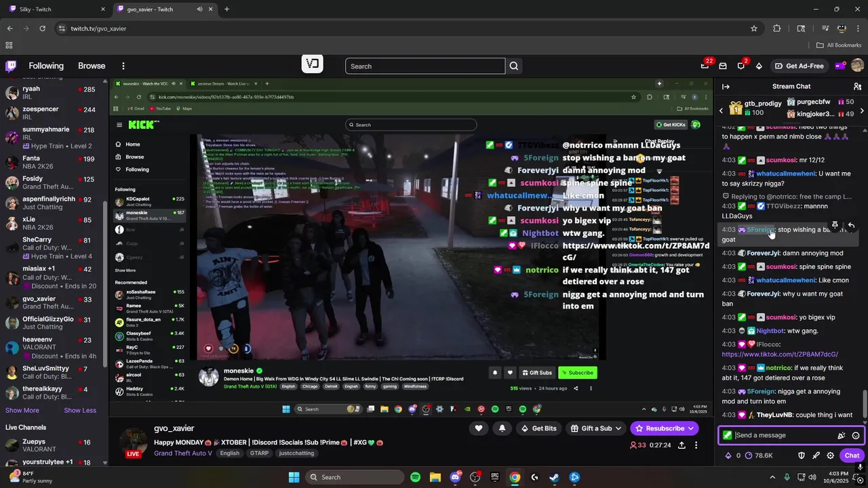The height and width of the screenshot is (488, 868).
Task: Click the Bits diamond icon in top bar
Action: [x=759, y=66]
